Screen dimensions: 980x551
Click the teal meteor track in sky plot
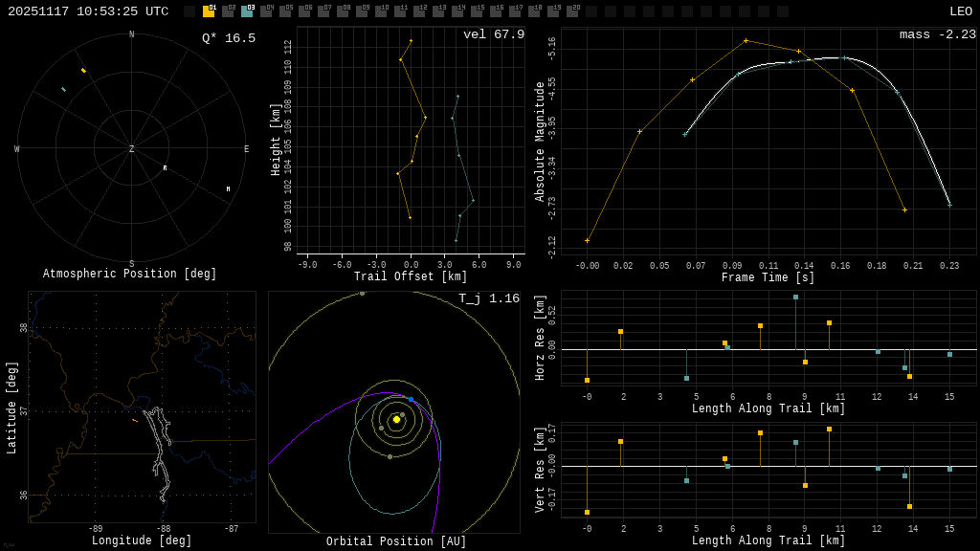pyautogui.click(x=63, y=89)
